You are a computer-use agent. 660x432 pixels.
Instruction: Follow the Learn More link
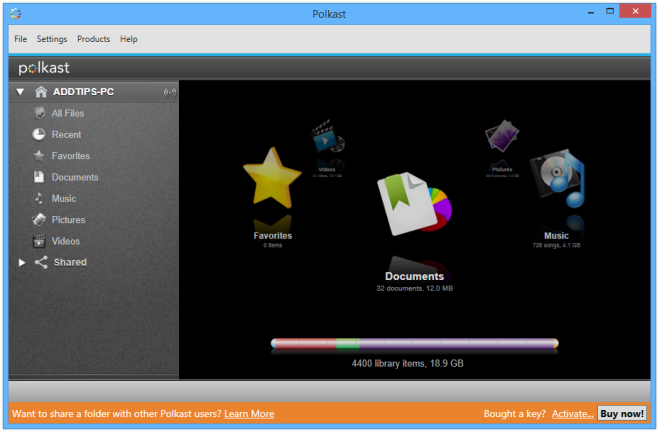click(x=249, y=414)
